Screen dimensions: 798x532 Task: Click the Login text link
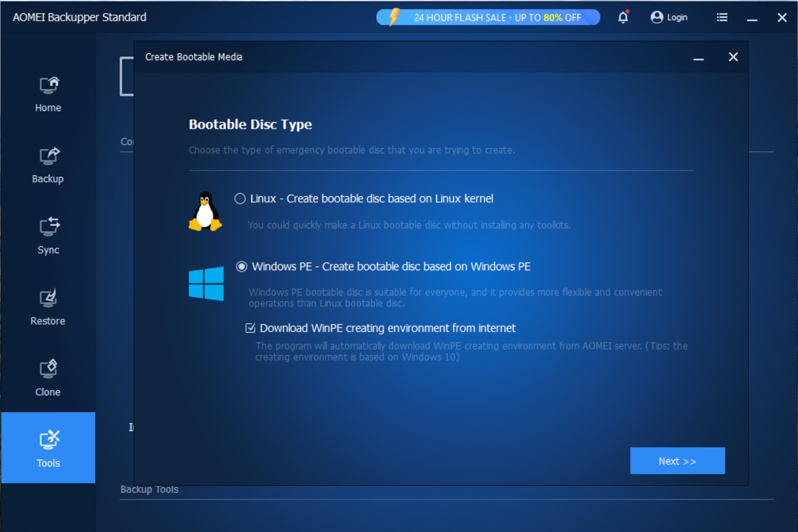point(677,17)
